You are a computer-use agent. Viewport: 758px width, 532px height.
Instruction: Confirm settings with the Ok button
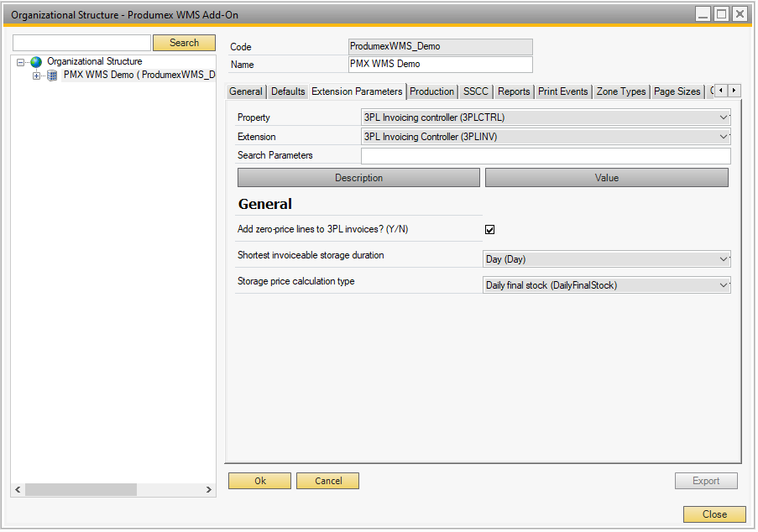(259, 480)
